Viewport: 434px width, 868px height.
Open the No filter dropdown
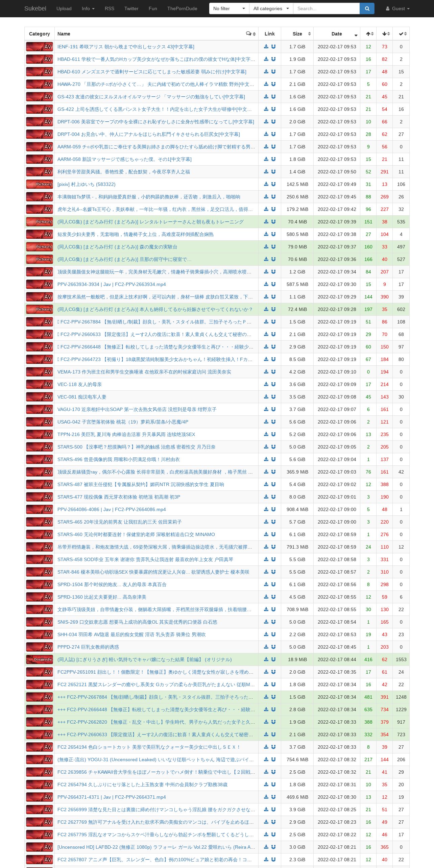[x=229, y=8]
